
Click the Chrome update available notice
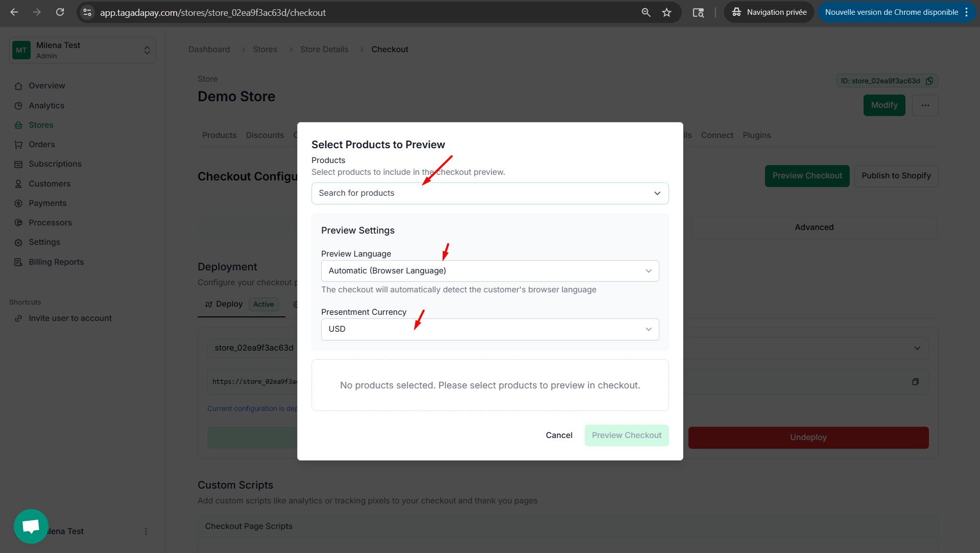[x=891, y=12]
